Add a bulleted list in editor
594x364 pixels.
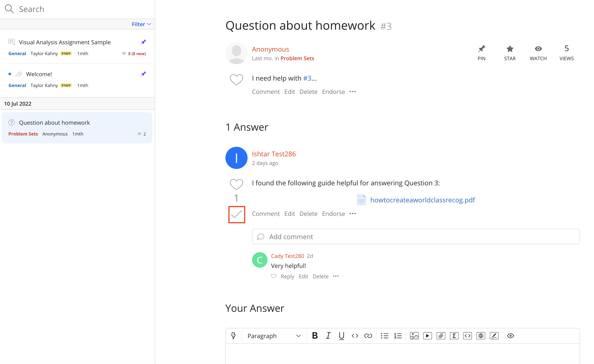(385, 336)
